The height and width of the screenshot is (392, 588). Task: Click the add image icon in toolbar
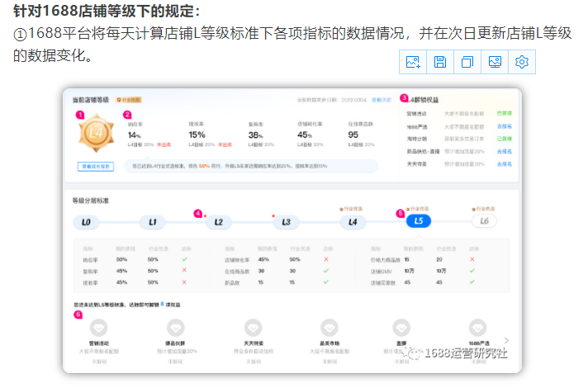pos(414,62)
